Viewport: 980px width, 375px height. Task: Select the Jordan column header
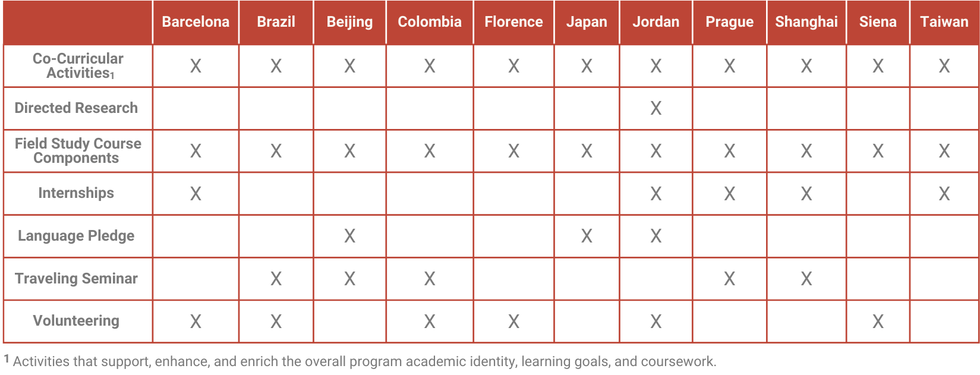[x=656, y=22]
